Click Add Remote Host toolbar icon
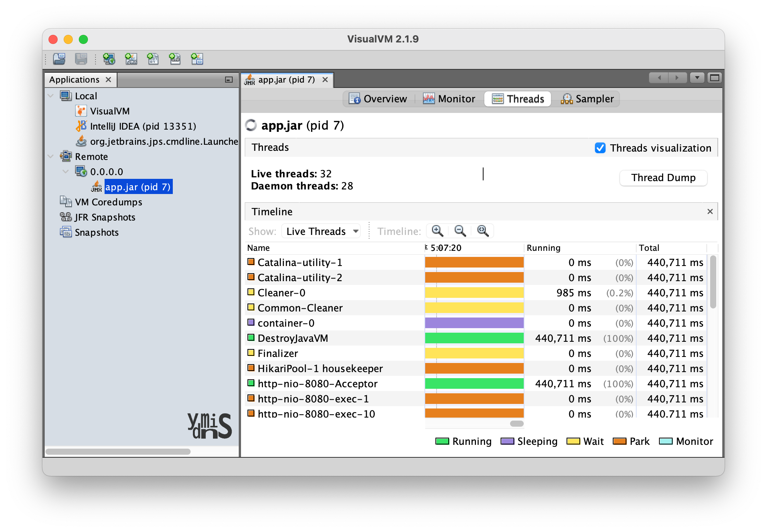Viewport: 767px width, 532px height. tap(109, 59)
